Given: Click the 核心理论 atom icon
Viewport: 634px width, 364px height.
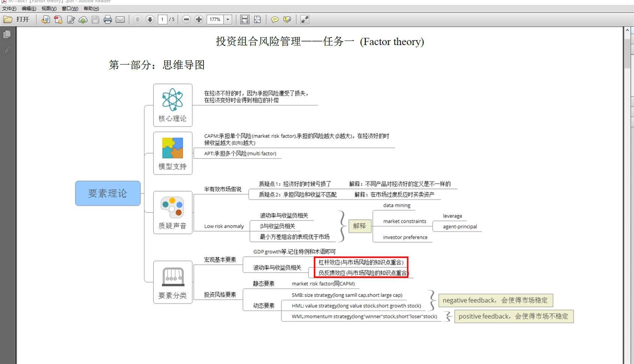Looking at the screenshot, I should click(x=172, y=100).
